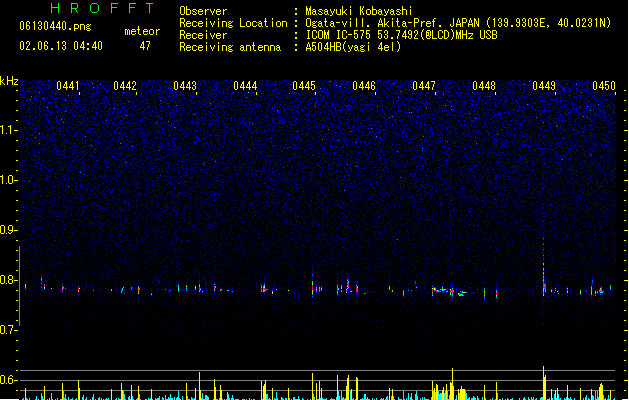Click the Receiving Location label
This screenshot has height=400, width=629.
[233, 23]
